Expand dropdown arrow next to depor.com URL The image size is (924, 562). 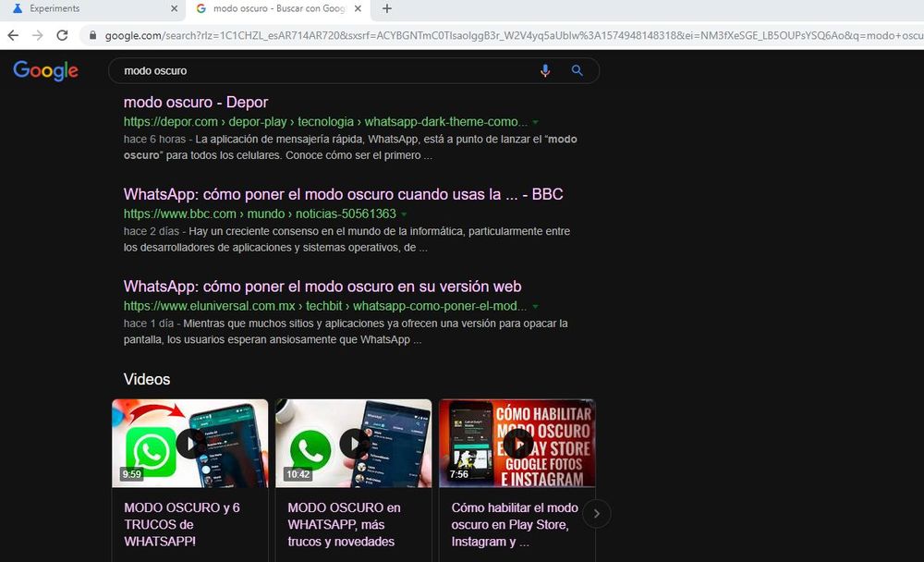tap(536, 122)
